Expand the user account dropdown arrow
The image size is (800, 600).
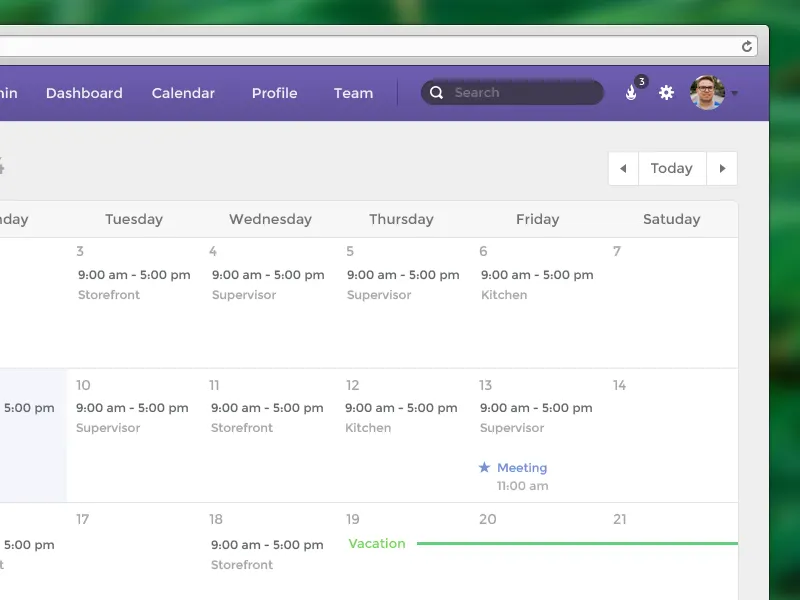[x=735, y=94]
